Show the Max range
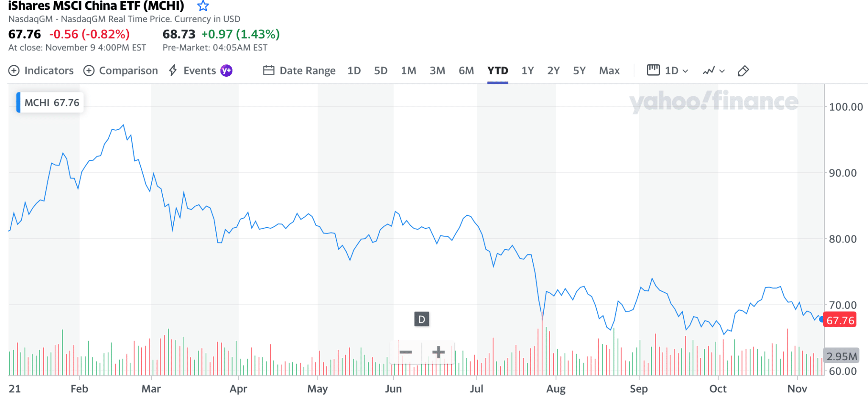Viewport: 868px width, 412px height. 609,71
